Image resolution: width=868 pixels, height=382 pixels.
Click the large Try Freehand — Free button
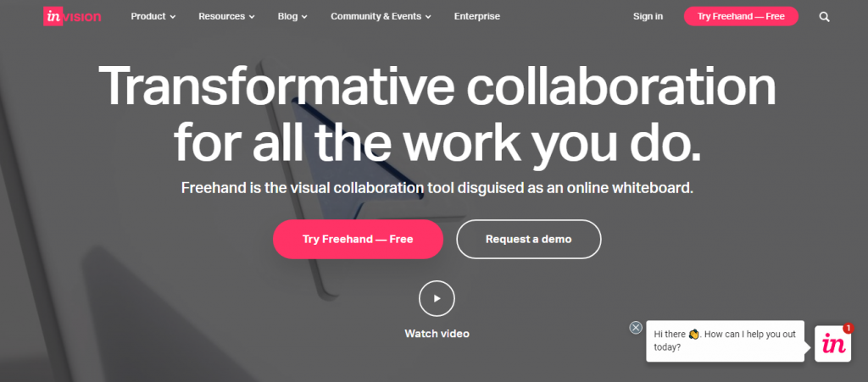point(358,240)
